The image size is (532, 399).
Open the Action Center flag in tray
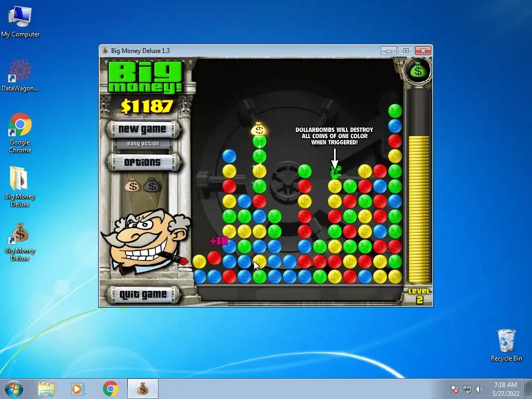click(455, 389)
